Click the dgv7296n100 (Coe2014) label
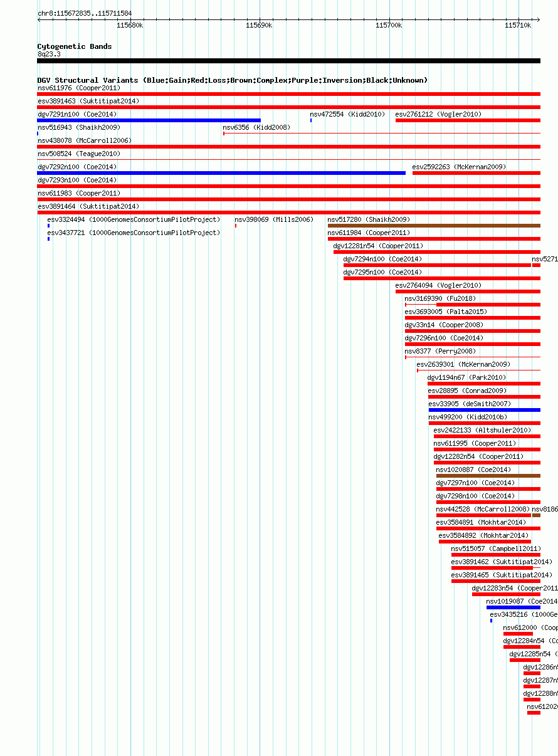The height and width of the screenshot is (756, 558). tap(444, 338)
